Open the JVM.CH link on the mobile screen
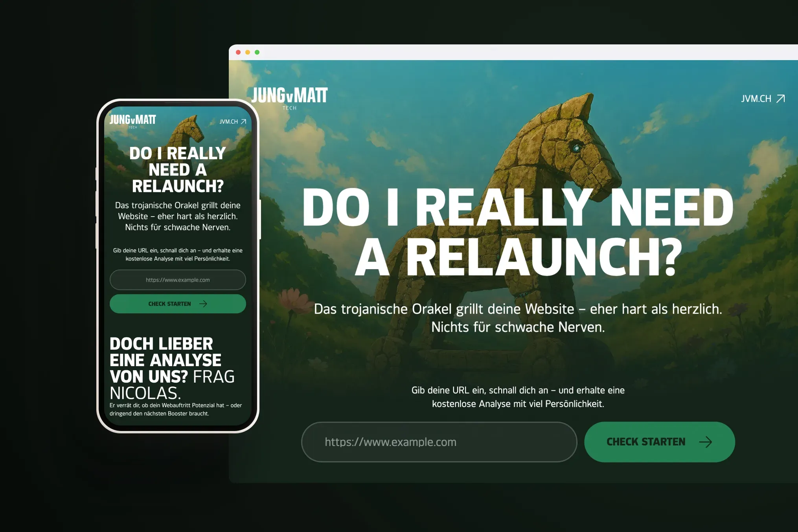 point(229,122)
